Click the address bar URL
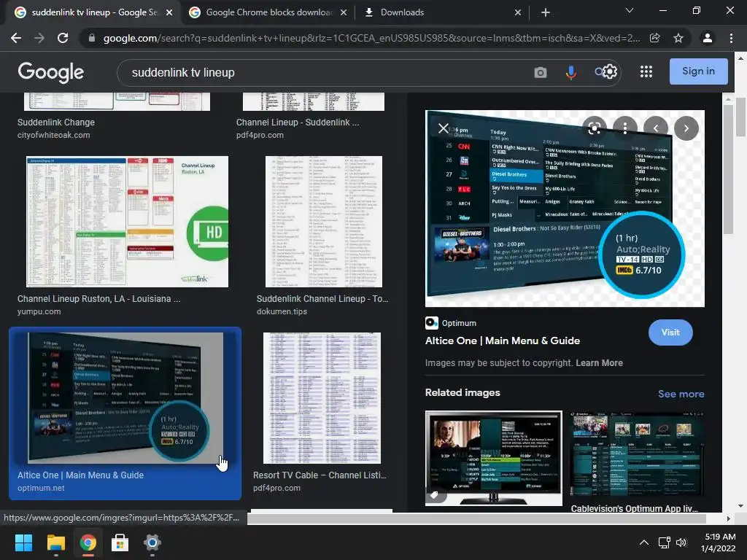 tap(371, 38)
